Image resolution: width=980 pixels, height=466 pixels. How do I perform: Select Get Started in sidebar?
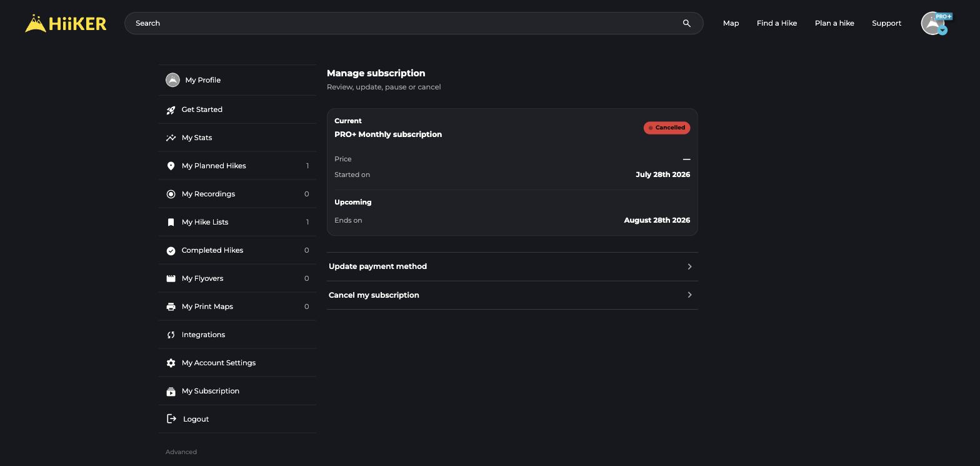[237, 109]
